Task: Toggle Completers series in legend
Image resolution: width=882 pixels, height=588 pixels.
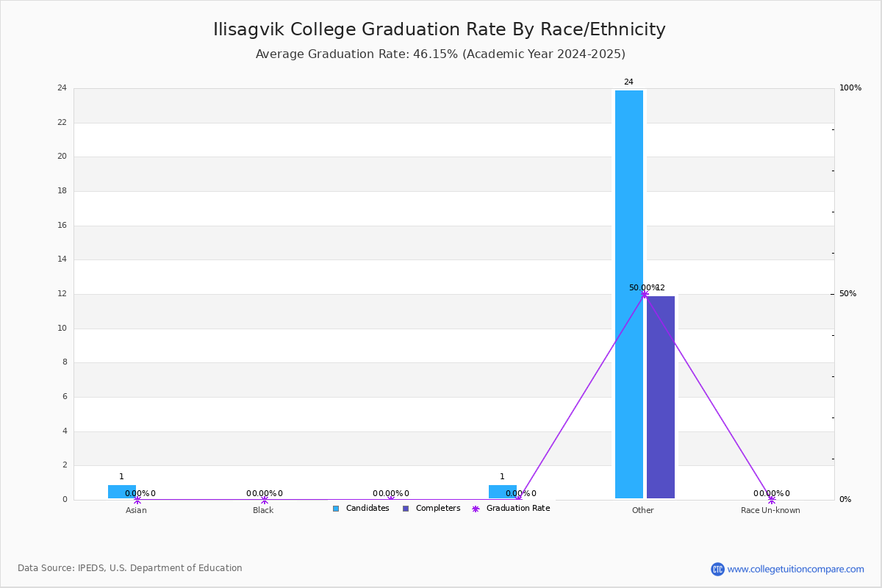Action: (x=431, y=509)
